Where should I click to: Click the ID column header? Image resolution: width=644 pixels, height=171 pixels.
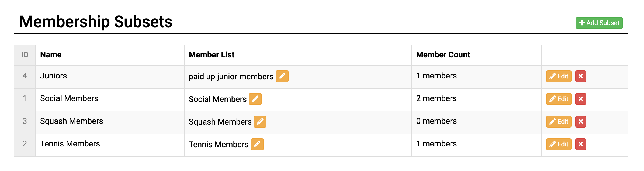coord(25,55)
